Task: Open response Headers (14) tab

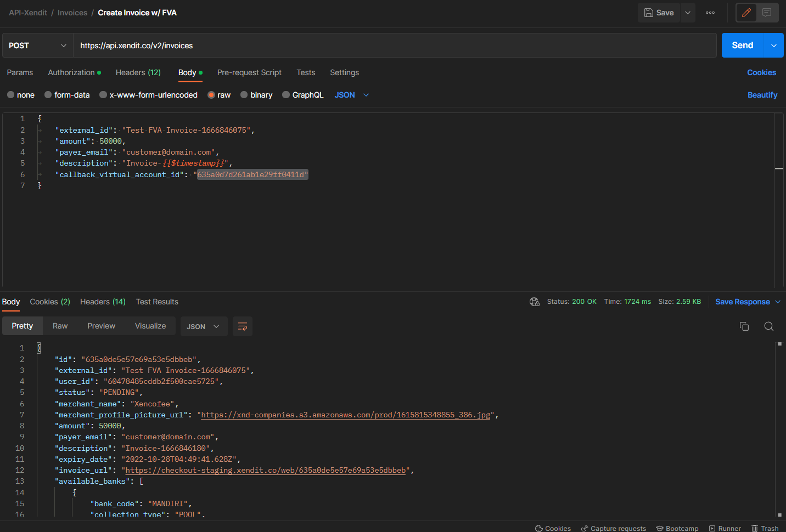Action: pyautogui.click(x=103, y=302)
